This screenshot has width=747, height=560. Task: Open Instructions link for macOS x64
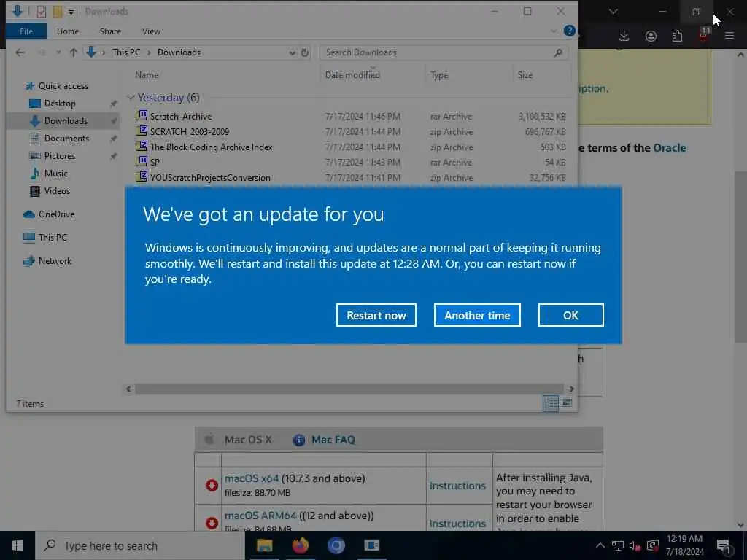pos(457,486)
